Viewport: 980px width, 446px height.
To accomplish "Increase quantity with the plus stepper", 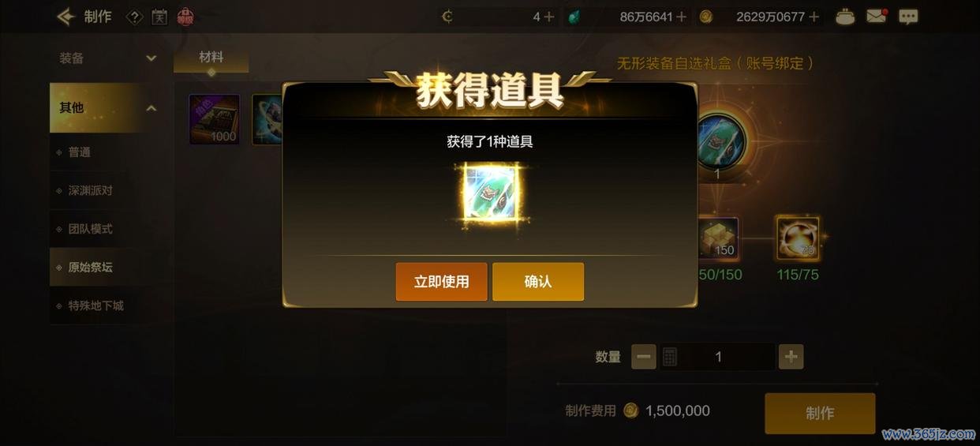I will (791, 357).
